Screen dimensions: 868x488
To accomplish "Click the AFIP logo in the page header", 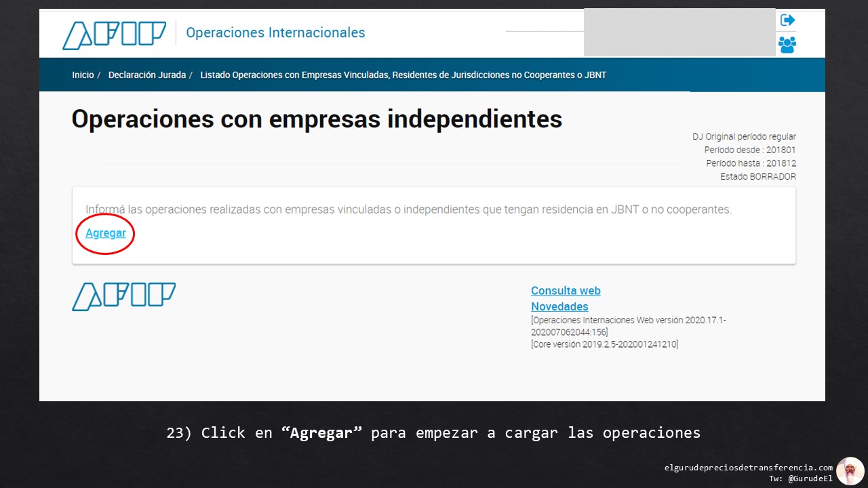I will [x=114, y=34].
